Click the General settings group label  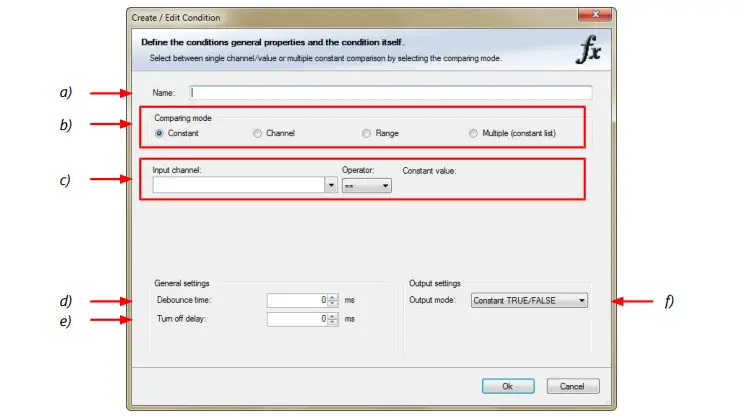tap(182, 283)
